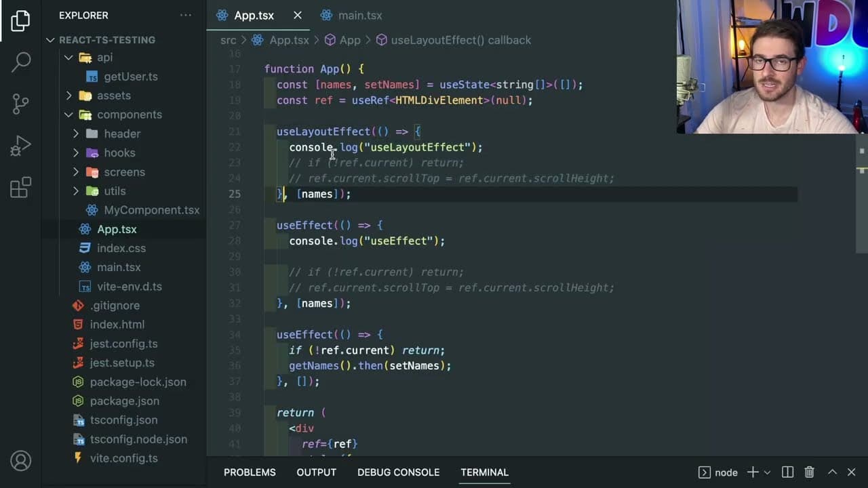Click the useLayoutEffect call on line 21
868x488 pixels.
[x=323, y=131]
